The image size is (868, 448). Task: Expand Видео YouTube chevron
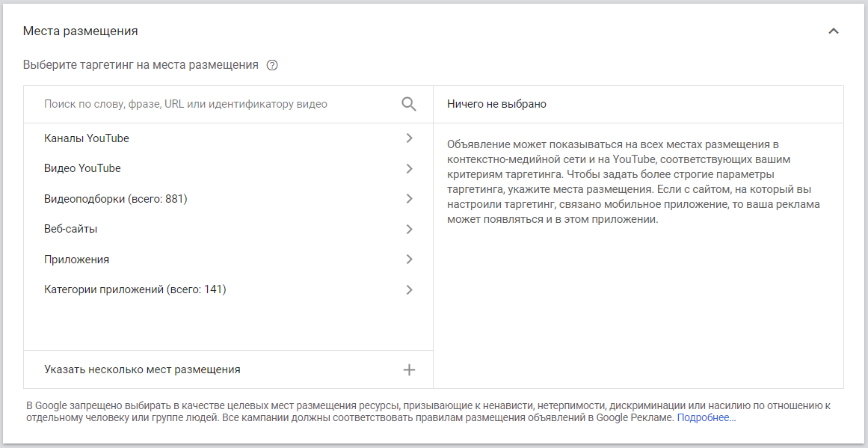(x=410, y=169)
